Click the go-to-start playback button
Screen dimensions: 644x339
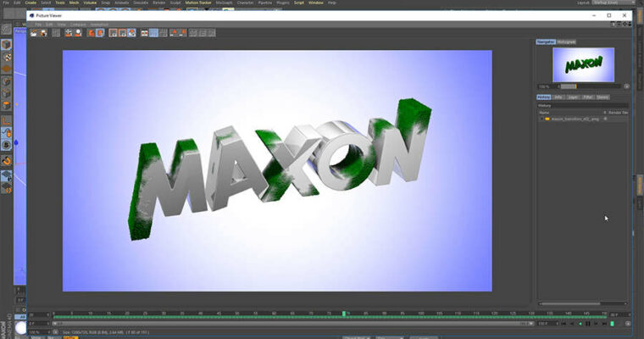coord(563,324)
